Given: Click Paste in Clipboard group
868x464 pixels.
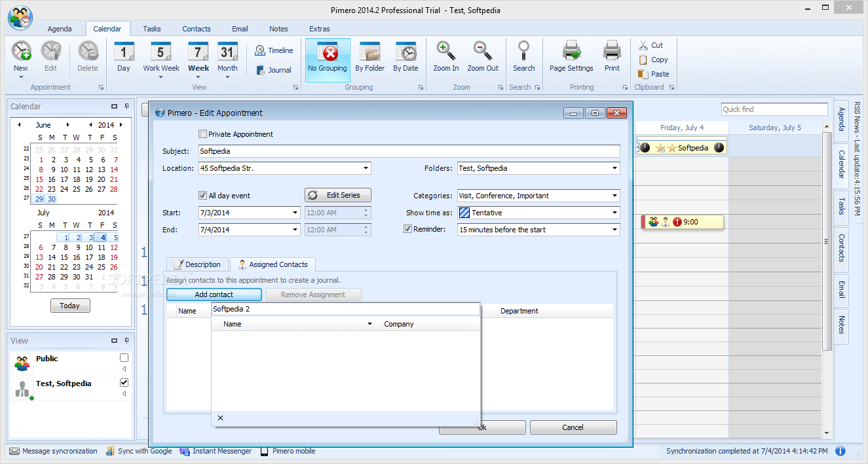Looking at the screenshot, I should tap(654, 74).
